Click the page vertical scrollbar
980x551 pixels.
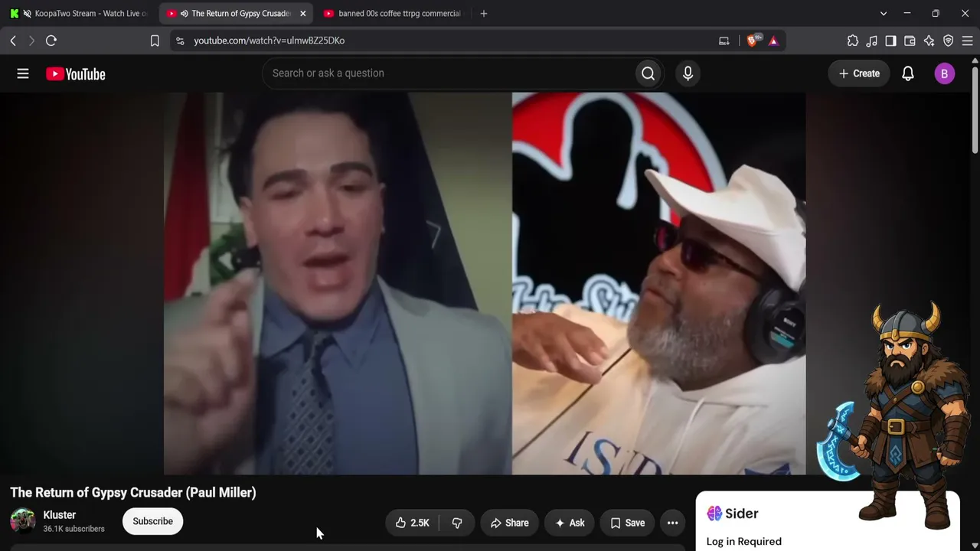pos(975,111)
